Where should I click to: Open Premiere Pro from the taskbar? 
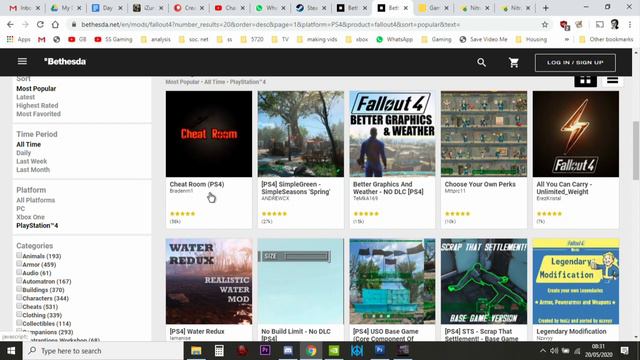(265, 351)
